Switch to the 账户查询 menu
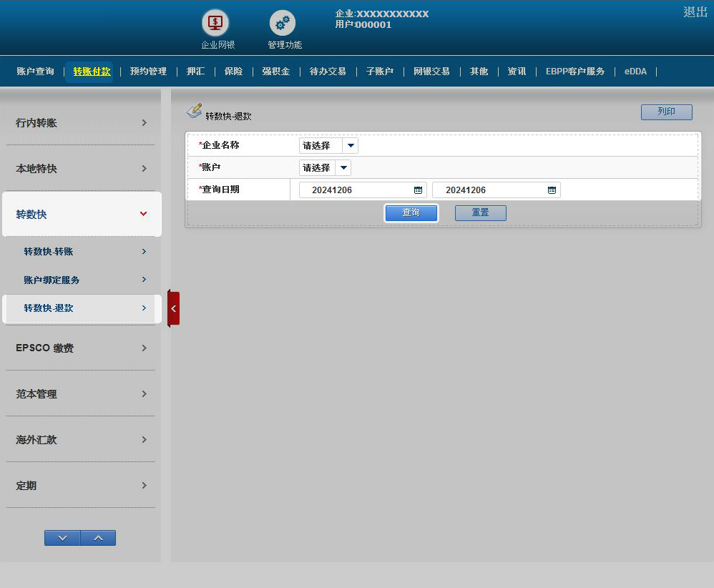Image resolution: width=714 pixels, height=588 pixels. [35, 72]
